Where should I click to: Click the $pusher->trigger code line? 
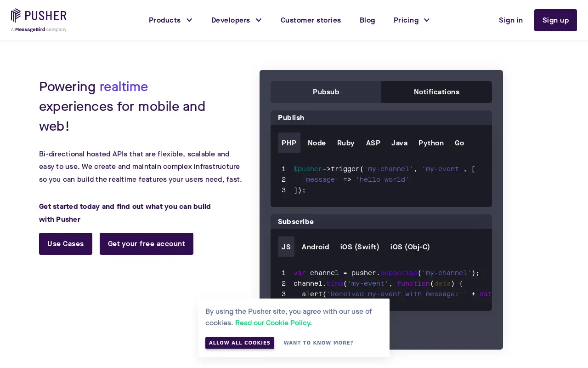384,169
